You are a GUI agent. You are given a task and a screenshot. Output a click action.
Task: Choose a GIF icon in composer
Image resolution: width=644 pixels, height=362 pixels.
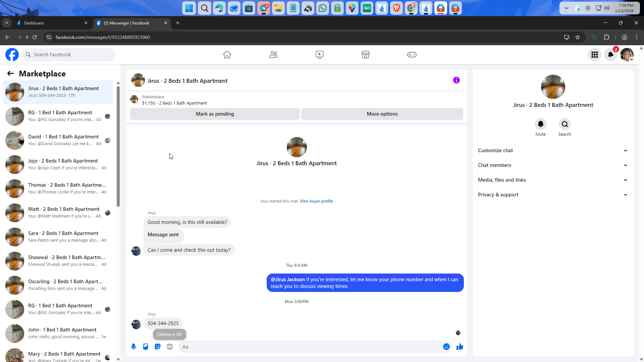pos(170,347)
